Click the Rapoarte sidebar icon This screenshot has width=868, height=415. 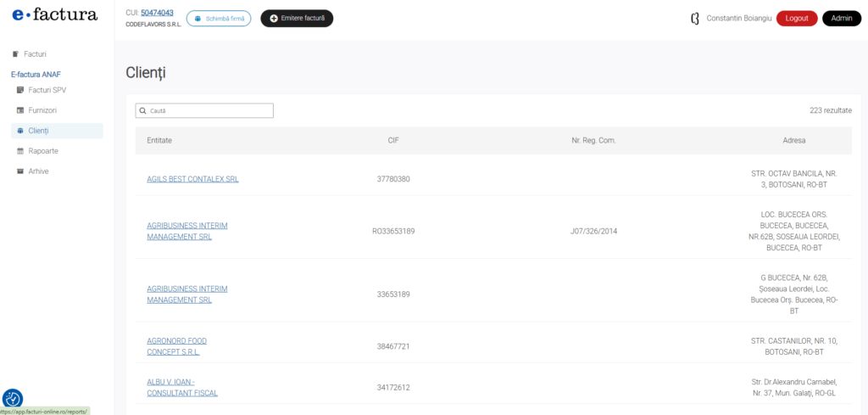(x=20, y=151)
